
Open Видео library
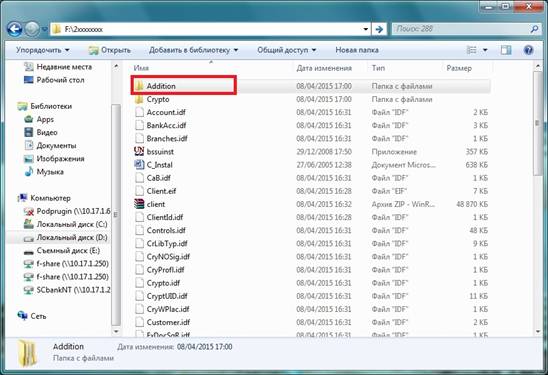(x=41, y=132)
